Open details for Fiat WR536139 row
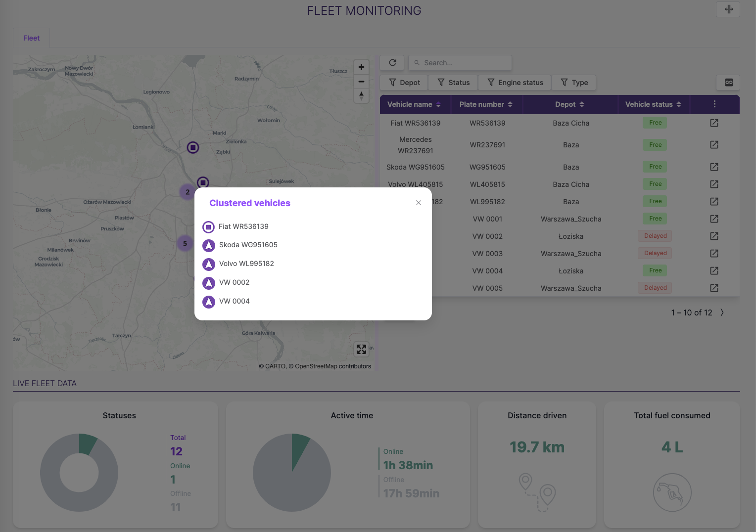The height and width of the screenshot is (532, 756). (714, 123)
